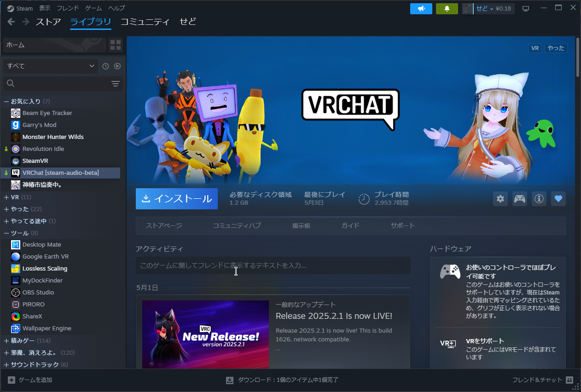The height and width of the screenshot is (392, 581).
Task: Open the announcements megaphone icon
Action: point(421,9)
